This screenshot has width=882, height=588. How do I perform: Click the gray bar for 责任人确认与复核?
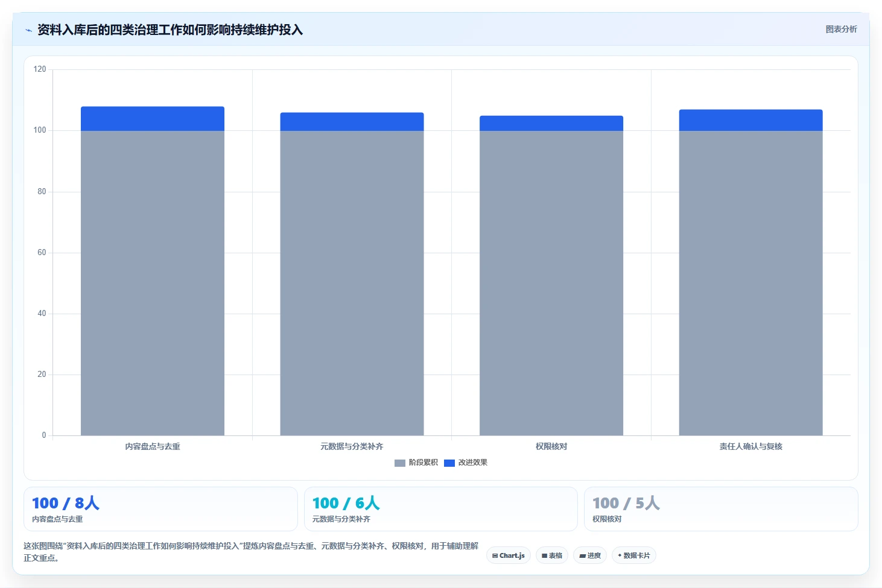pos(751,283)
